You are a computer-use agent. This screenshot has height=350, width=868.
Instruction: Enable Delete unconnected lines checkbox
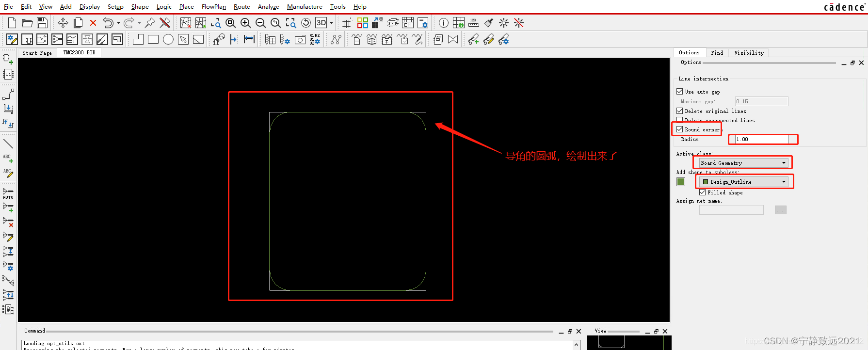680,120
